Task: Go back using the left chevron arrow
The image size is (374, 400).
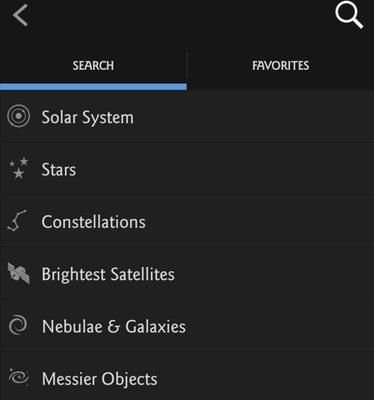Action: (x=20, y=15)
